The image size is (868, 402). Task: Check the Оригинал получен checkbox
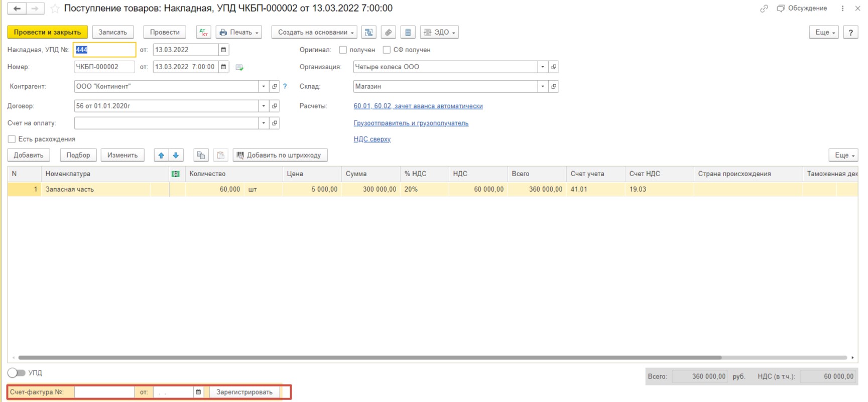click(343, 50)
